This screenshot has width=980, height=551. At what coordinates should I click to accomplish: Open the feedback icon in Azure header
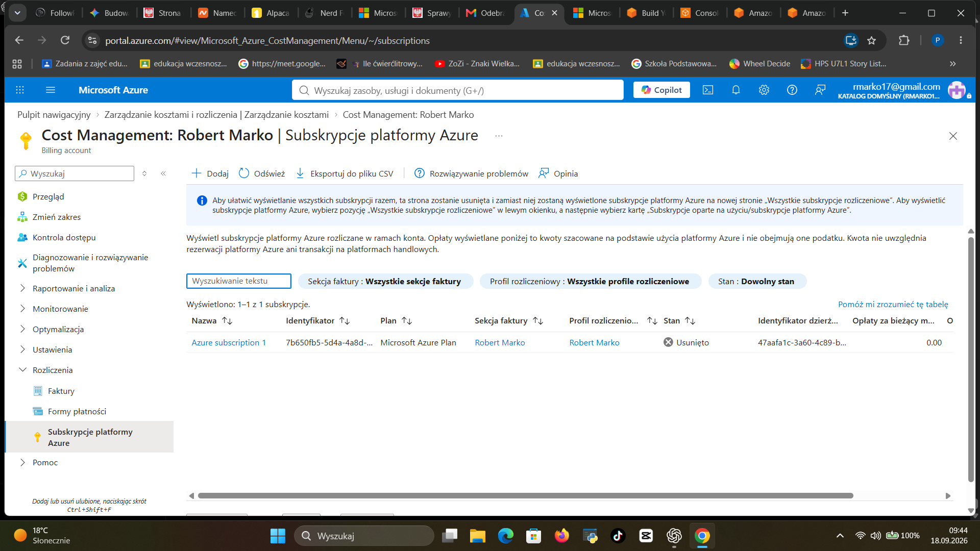tap(820, 90)
